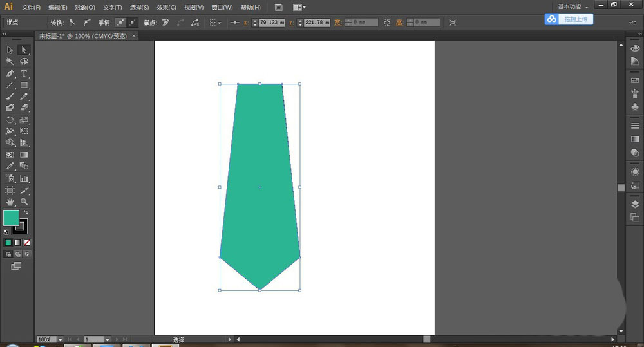
Task: Open the 效果(C) menu
Action: click(x=166, y=7)
